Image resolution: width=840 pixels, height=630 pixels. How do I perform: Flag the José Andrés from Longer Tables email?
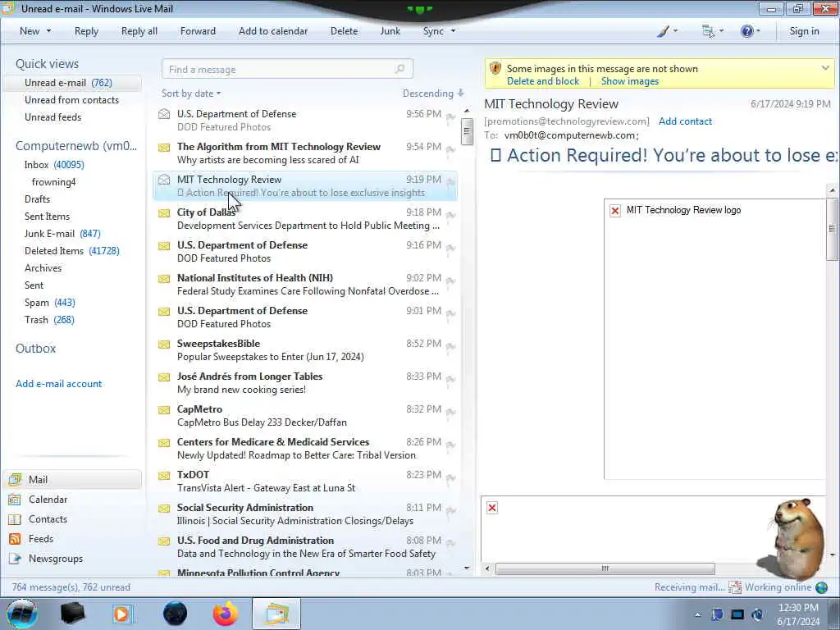click(x=450, y=379)
